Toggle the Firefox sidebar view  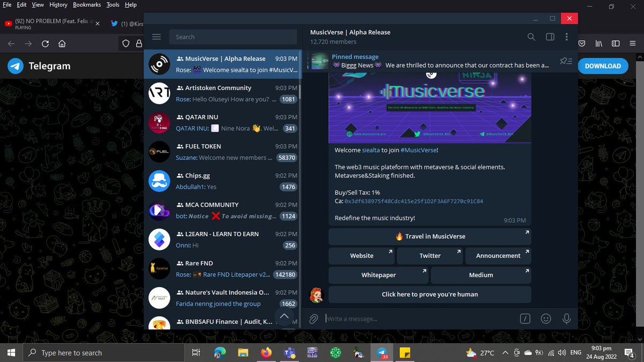616,43
